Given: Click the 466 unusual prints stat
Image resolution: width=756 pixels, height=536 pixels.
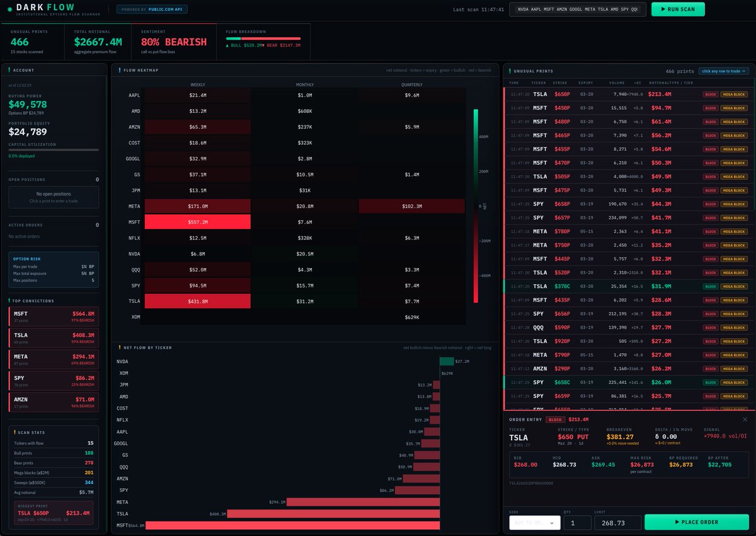Looking at the screenshot, I should [x=21, y=42].
